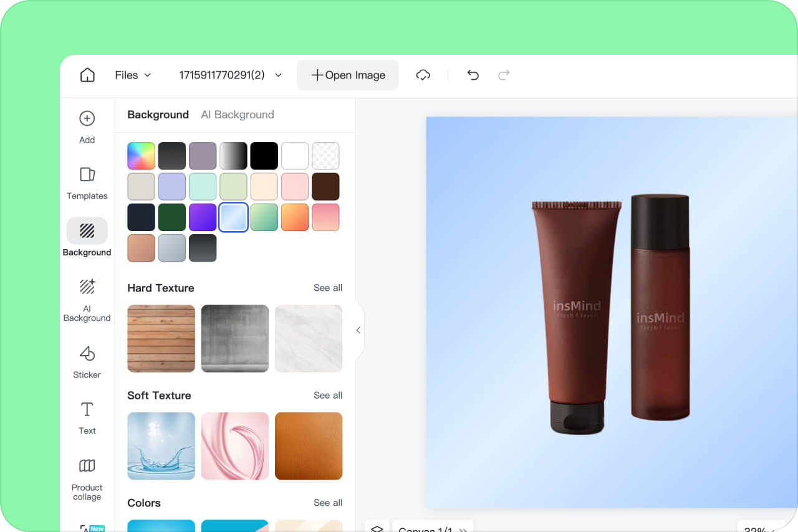798x532 pixels.
Task: Choose the dark green swatch
Action: pyautogui.click(x=172, y=217)
